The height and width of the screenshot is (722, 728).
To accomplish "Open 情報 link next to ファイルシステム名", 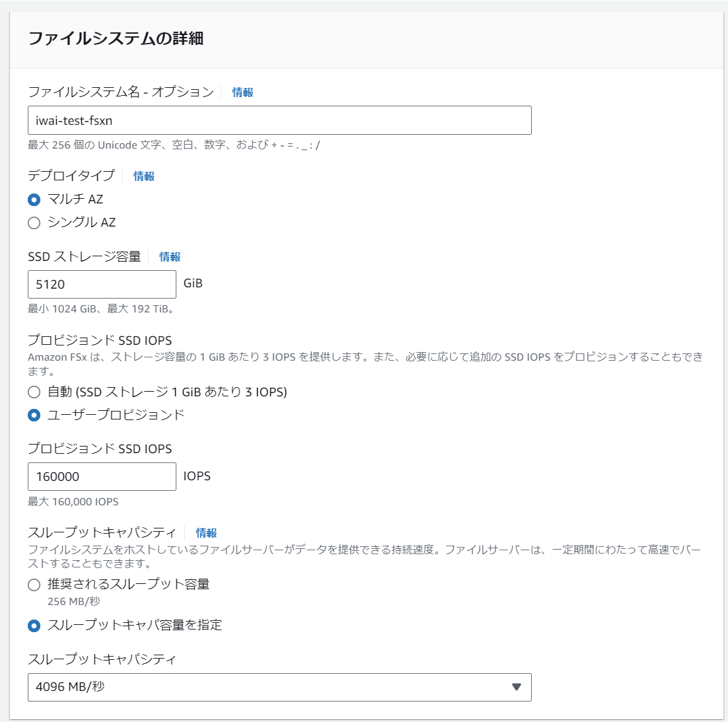I will [x=242, y=92].
